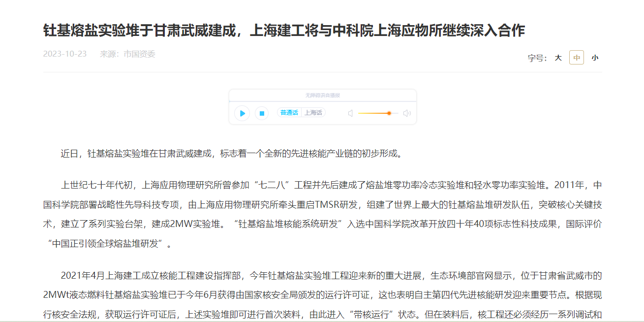Click the date 2023-10-23
Image resolution: width=644 pixels, height=322 pixels.
click(65, 54)
